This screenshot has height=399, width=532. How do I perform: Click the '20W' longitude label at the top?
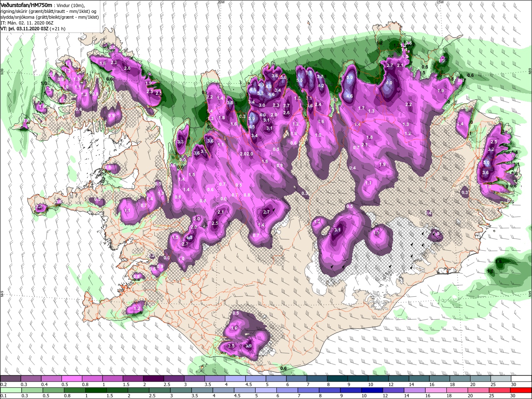click(221, 2)
